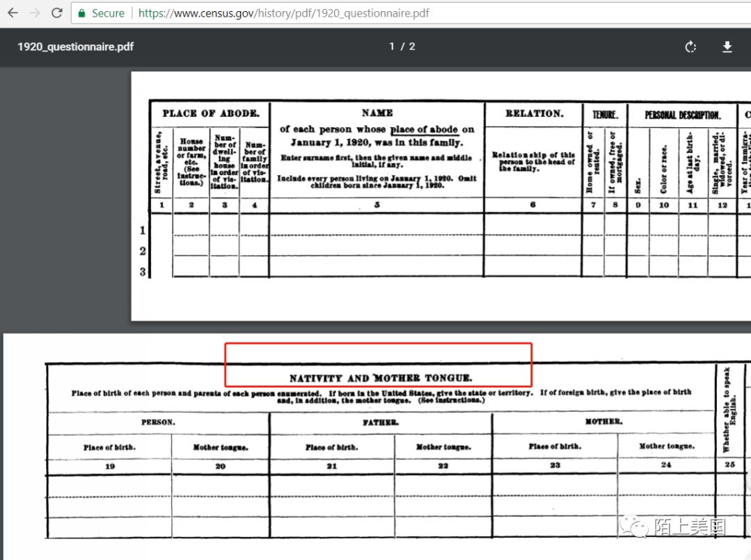Click the PLACE OF ABODE header
This screenshot has height=560, width=751.
click(211, 113)
